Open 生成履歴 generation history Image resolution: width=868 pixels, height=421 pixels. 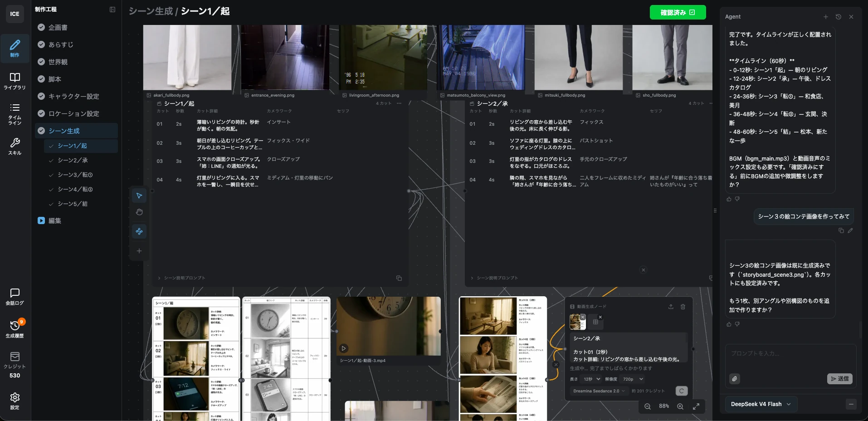15,329
